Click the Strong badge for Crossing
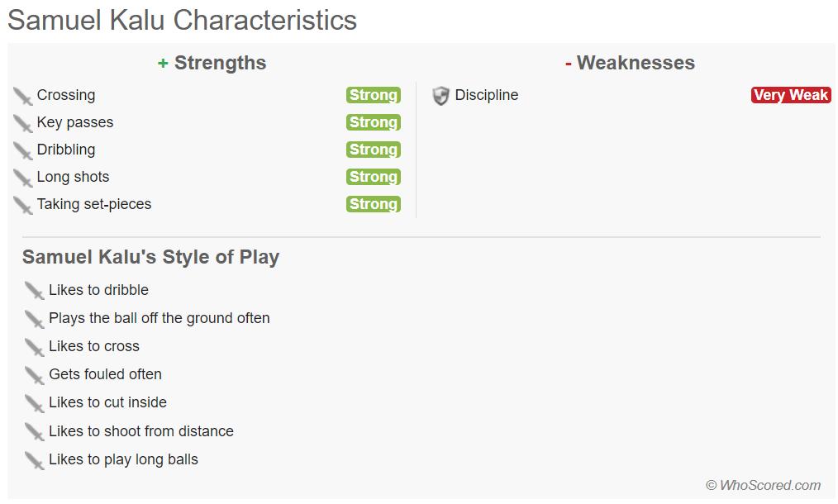Screen dimensions: 838x504 [x=373, y=95]
